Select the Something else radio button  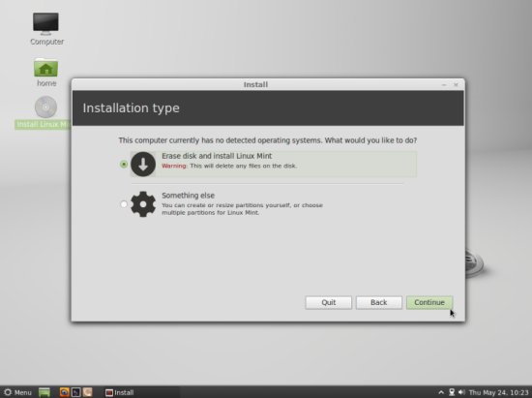(x=124, y=204)
